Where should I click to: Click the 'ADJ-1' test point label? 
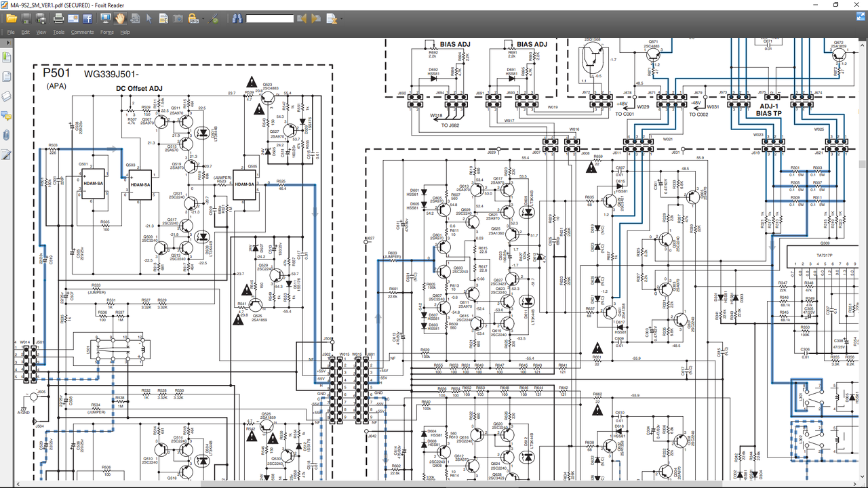pyautogui.click(x=769, y=106)
